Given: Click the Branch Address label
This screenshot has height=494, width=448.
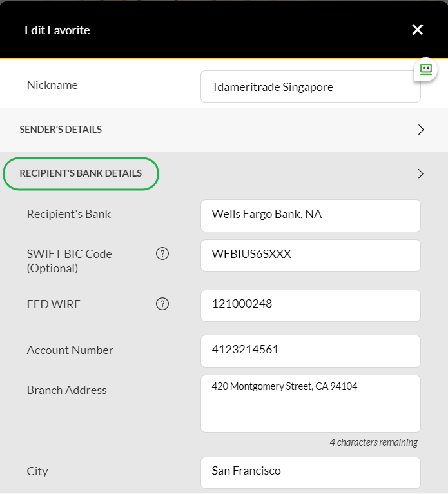Looking at the screenshot, I should click(67, 390).
